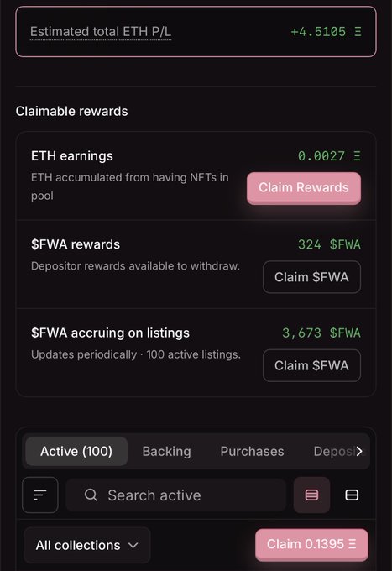Click the search magnifier icon
This screenshot has width=392, height=571.
pyautogui.click(x=91, y=495)
